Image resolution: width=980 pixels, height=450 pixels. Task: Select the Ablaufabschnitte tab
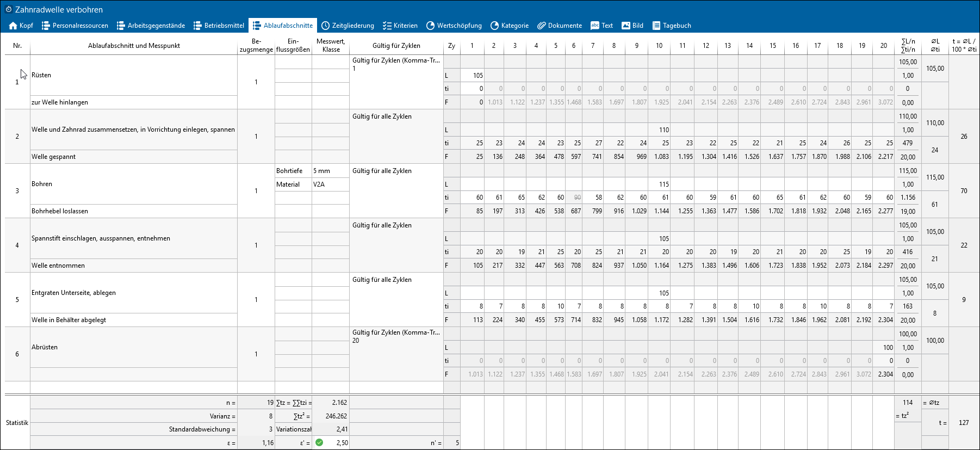[x=283, y=26]
